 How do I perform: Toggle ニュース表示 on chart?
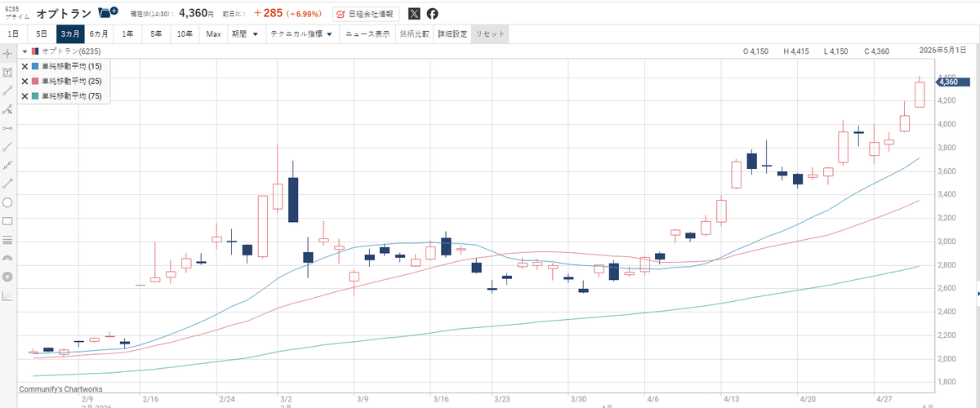367,34
